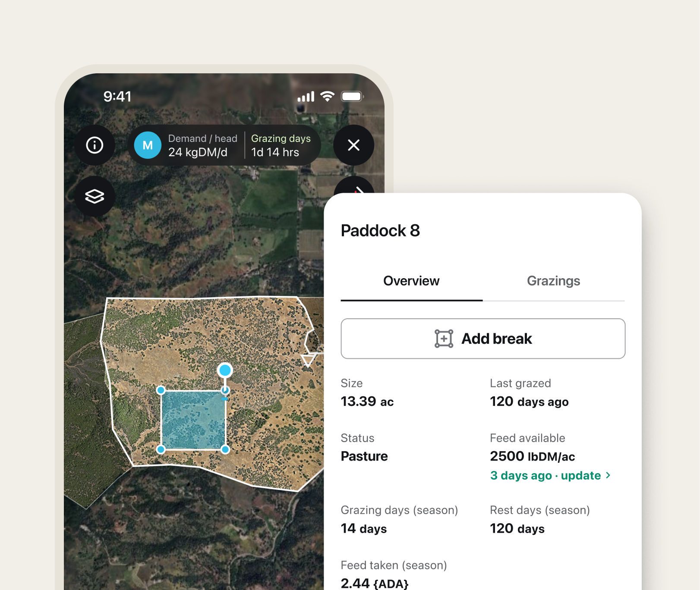The height and width of the screenshot is (590, 700).
Task: Close the grazing panel with X button
Action: (x=353, y=145)
